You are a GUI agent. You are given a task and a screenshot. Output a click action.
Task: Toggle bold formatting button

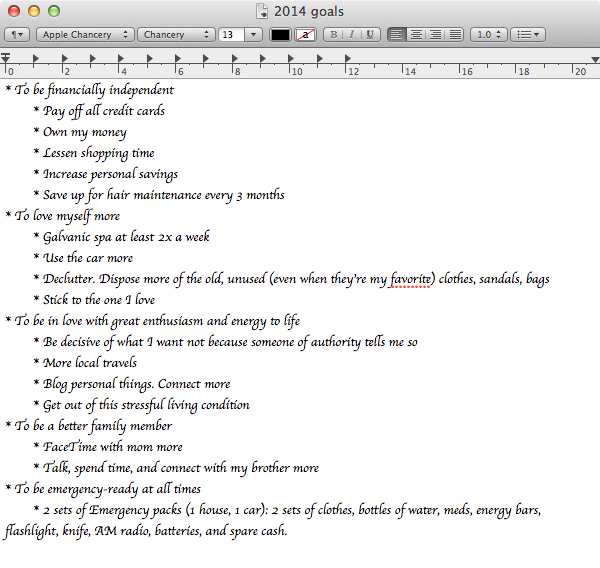(334, 34)
